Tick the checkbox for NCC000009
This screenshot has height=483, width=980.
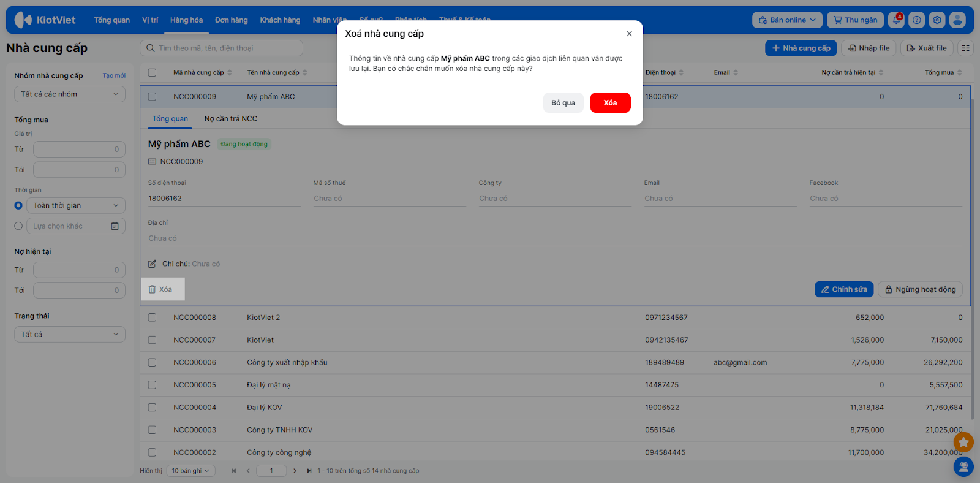click(x=152, y=97)
